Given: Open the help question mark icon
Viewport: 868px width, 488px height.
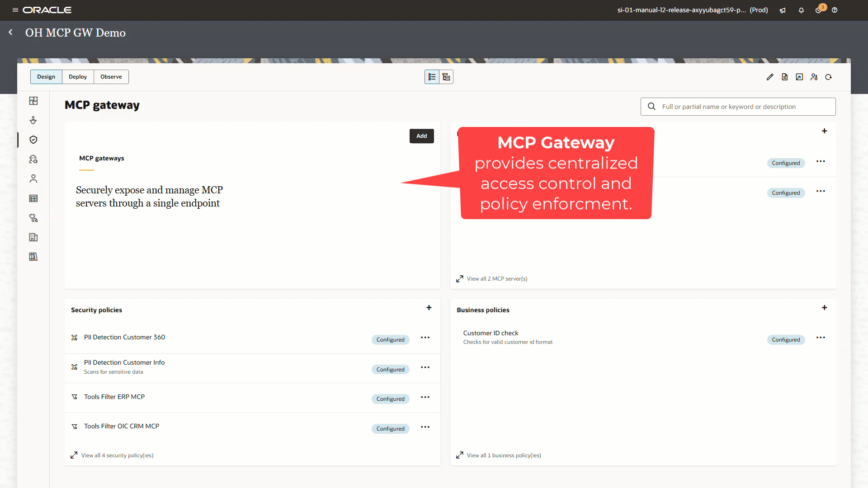Looking at the screenshot, I should [835, 10].
